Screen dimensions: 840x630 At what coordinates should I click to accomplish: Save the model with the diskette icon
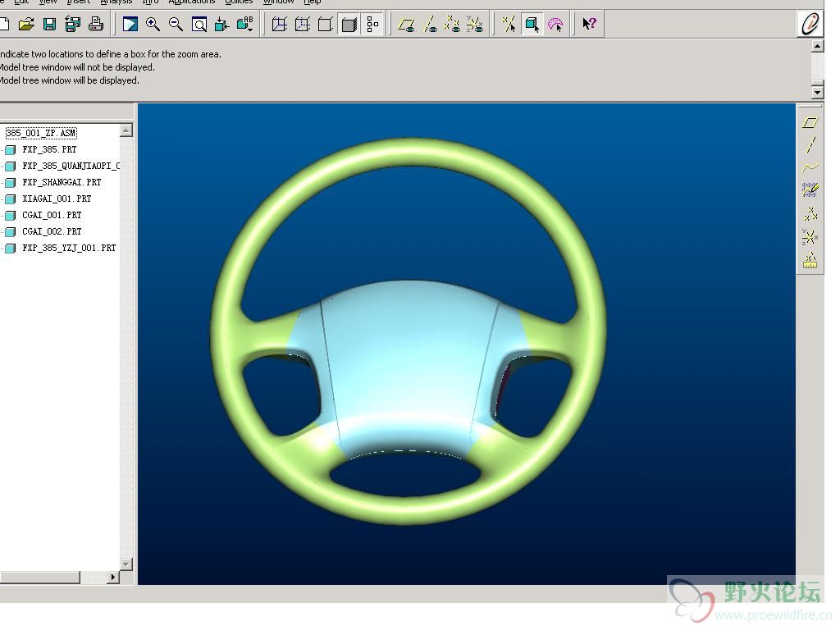[x=49, y=24]
